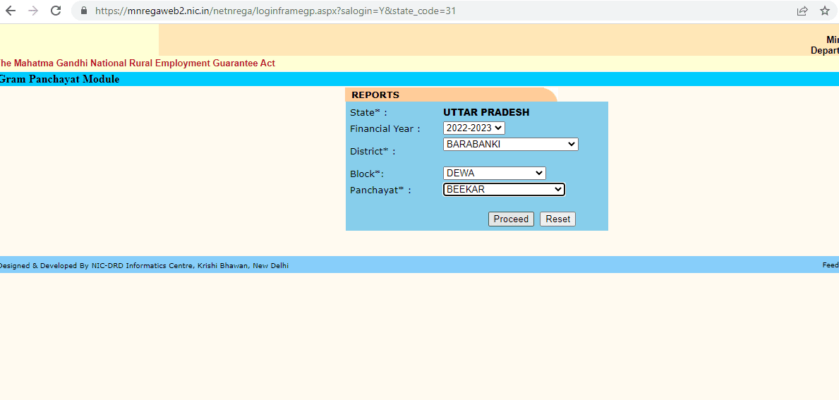Expand the Panchayat dropdown showing BEEKAR
839x400 pixels.
[x=504, y=189]
